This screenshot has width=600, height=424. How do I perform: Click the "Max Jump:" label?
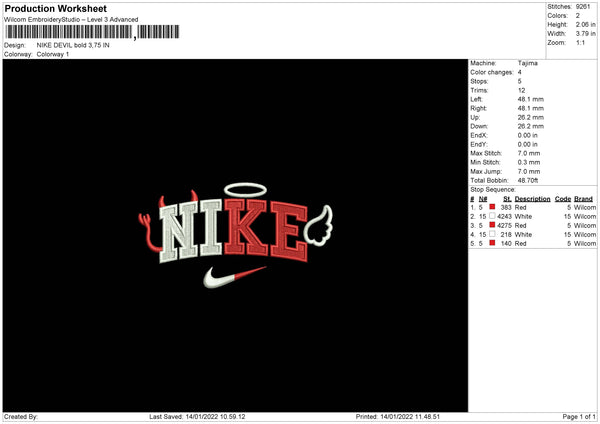[486, 171]
